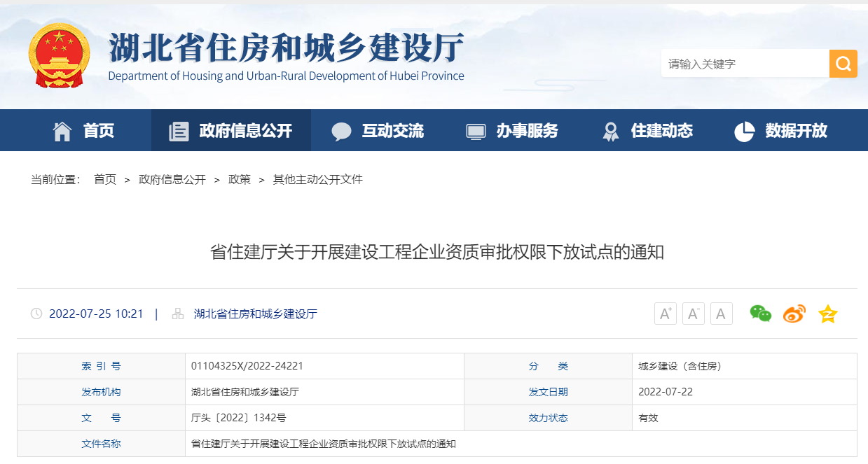
Task: Click the publish time 2022-07-25 10:21
Action: click(x=96, y=314)
